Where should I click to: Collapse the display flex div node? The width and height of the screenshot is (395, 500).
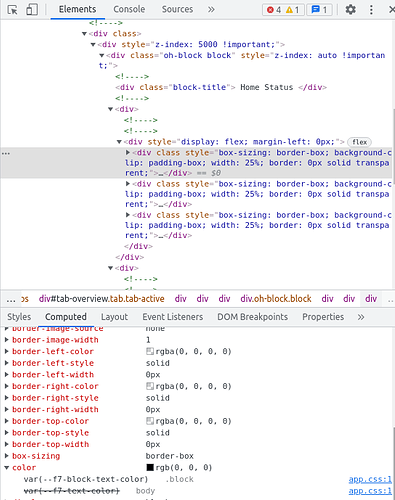(119, 142)
